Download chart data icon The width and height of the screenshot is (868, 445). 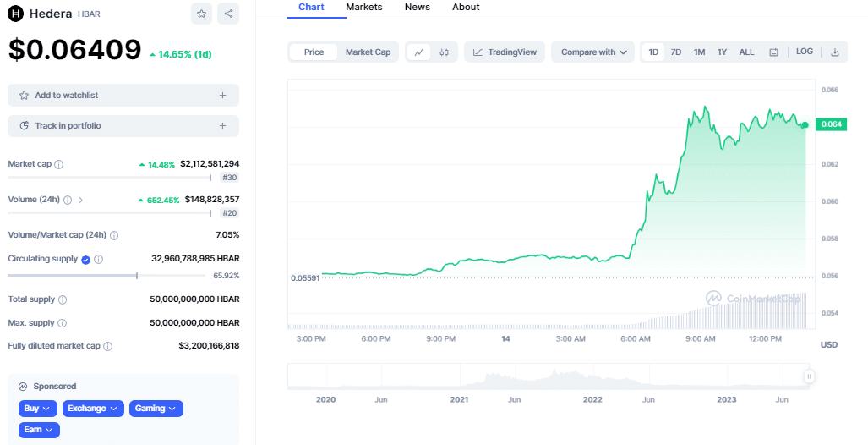tap(835, 52)
